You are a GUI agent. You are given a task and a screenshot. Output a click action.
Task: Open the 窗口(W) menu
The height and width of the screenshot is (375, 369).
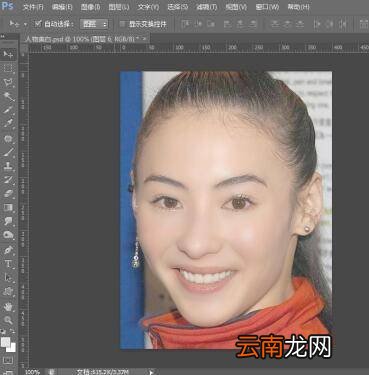tap(267, 7)
